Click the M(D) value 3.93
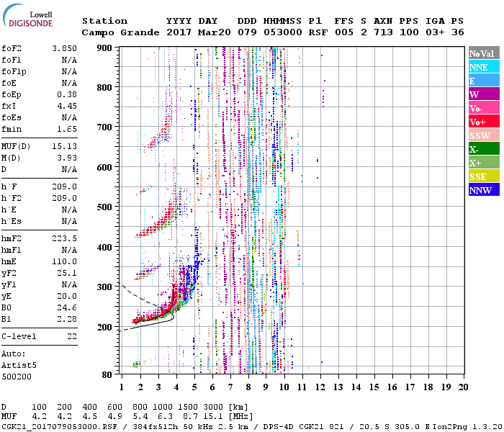 [x=67, y=158]
